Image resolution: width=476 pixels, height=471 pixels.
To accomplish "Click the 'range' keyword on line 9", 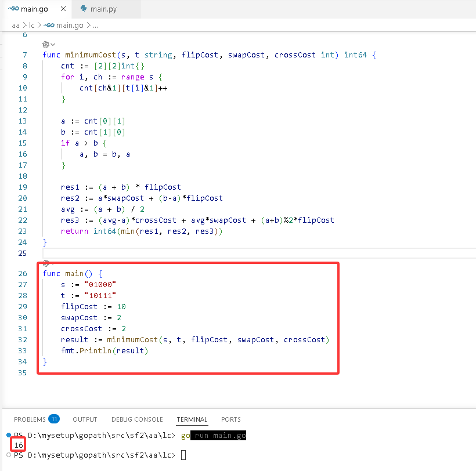I will 133,77.
